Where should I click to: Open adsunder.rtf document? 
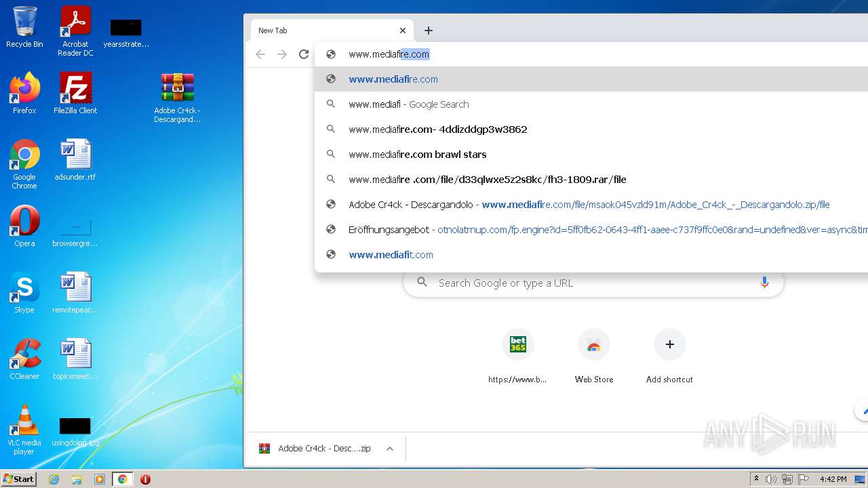coord(75,160)
